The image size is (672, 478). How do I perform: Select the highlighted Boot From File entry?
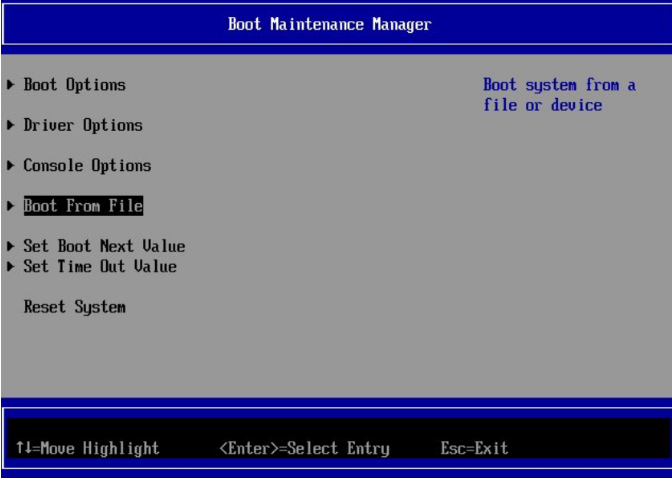click(x=83, y=206)
